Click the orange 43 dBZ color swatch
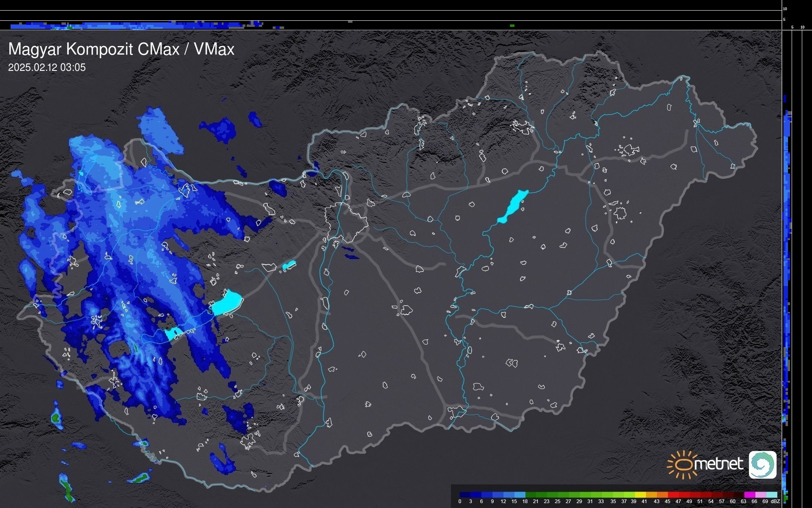Image resolution: width=812 pixels, height=508 pixels. [x=661, y=495]
